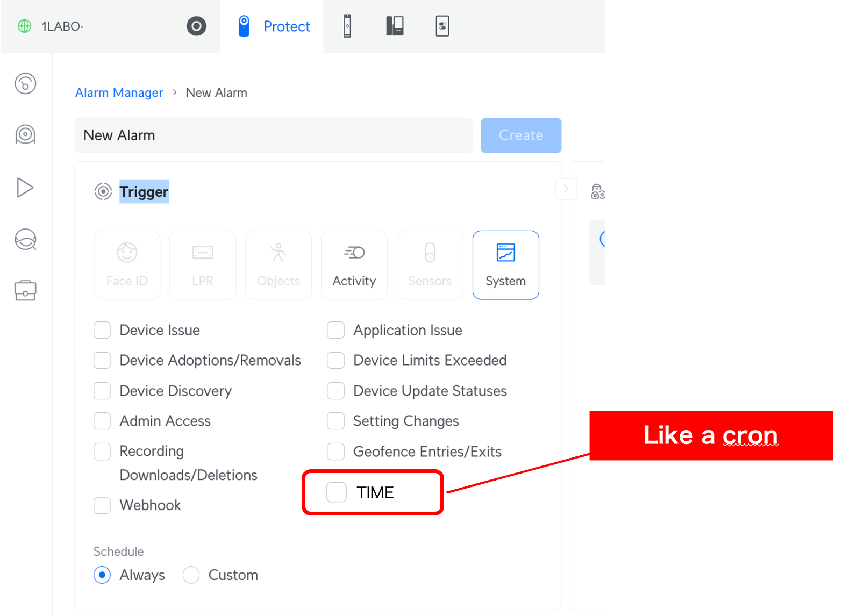This screenshot has width=857, height=616.
Task: Open the Alarm Manager briefcase icon
Action: [x=25, y=291]
